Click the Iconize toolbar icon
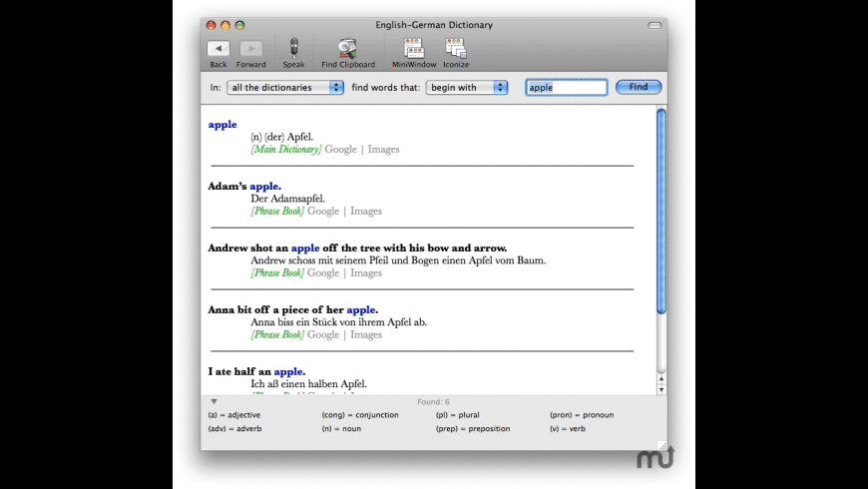 click(456, 48)
